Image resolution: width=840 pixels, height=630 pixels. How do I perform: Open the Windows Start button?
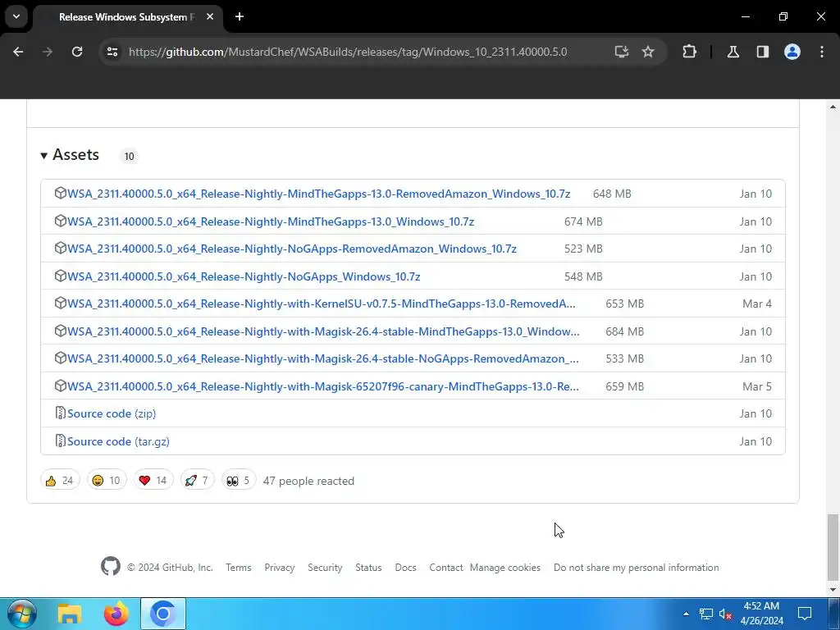point(21,614)
